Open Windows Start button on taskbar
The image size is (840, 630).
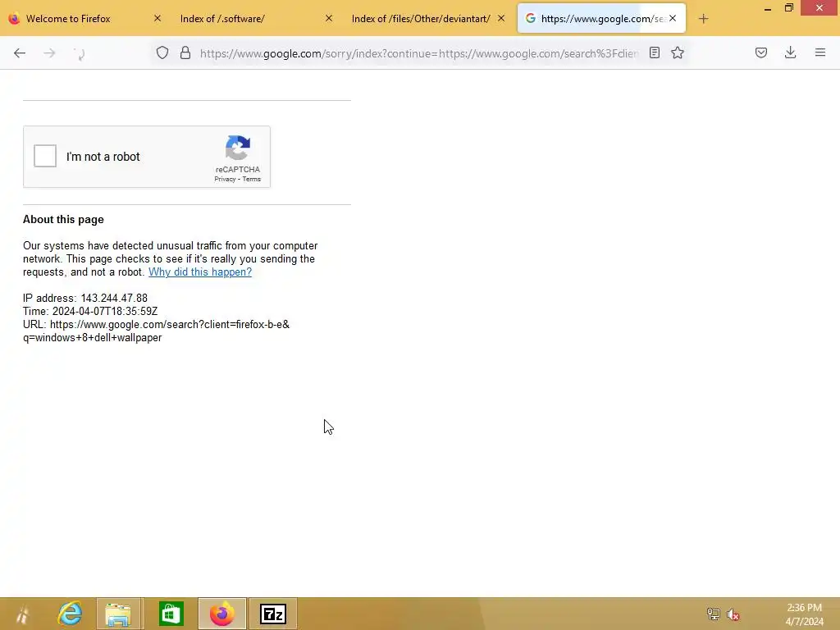pyautogui.click(x=21, y=614)
